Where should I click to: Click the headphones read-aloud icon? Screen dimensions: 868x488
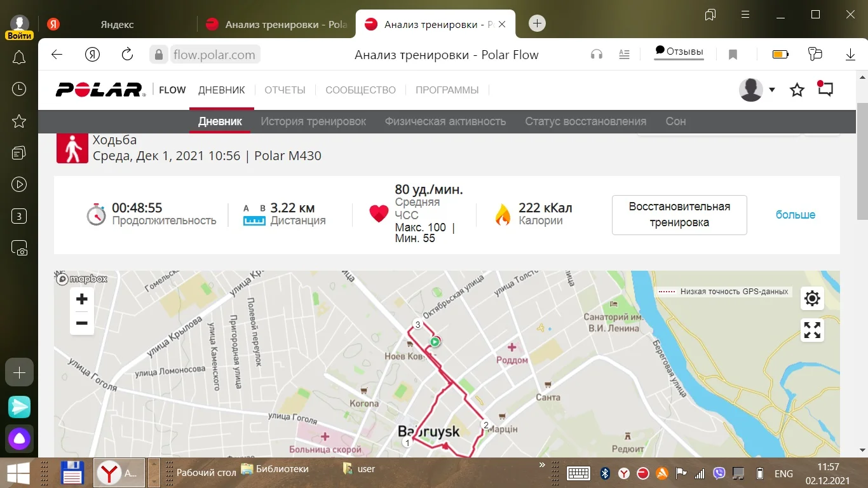596,55
